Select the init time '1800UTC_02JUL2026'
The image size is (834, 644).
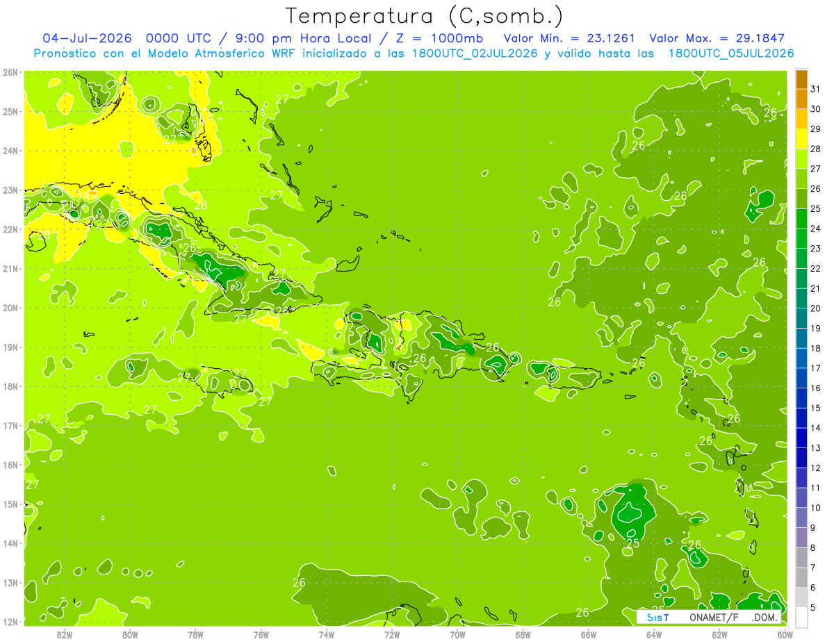pos(475,53)
